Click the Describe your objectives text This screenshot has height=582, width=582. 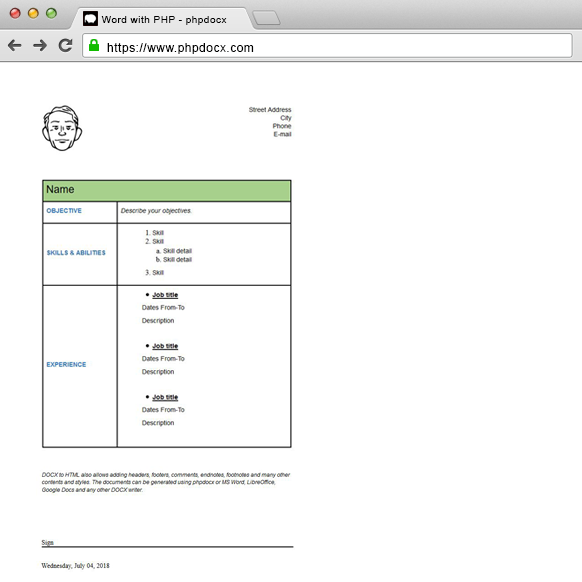(156, 211)
